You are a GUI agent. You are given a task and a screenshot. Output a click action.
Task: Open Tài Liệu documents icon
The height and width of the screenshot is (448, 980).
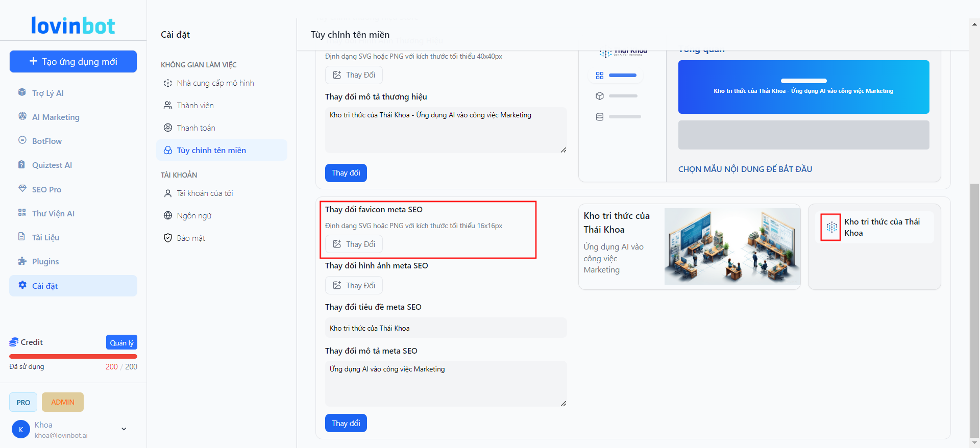point(22,237)
